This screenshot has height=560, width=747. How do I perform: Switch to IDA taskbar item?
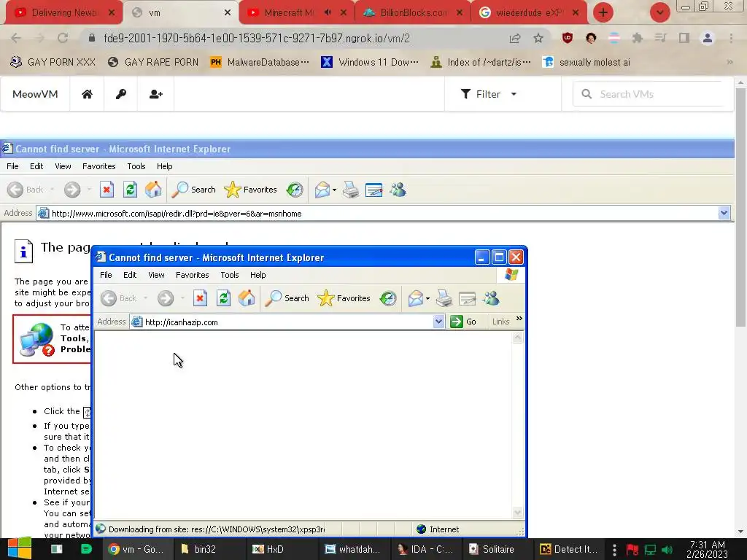425,549
